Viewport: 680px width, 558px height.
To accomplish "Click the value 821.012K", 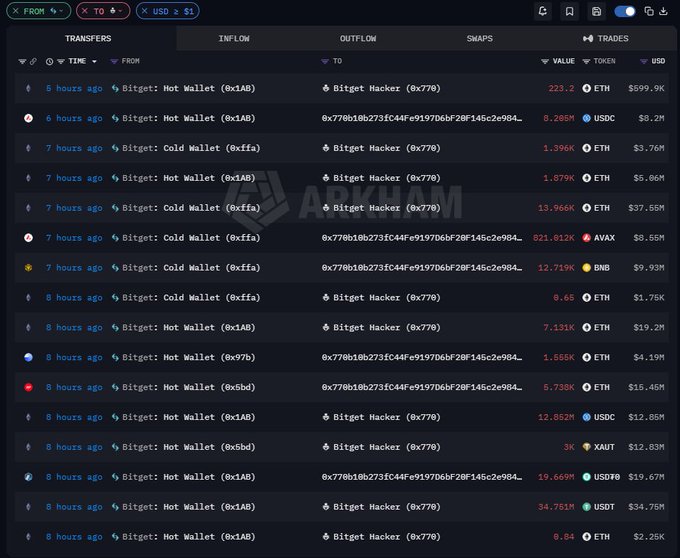I will click(553, 238).
